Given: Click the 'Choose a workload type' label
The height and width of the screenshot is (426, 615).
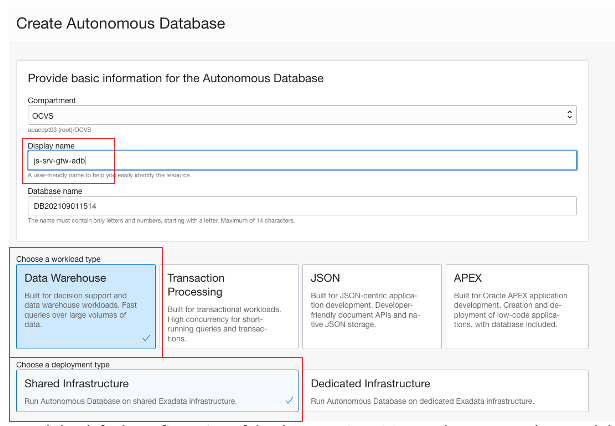Looking at the screenshot, I should (x=58, y=259).
